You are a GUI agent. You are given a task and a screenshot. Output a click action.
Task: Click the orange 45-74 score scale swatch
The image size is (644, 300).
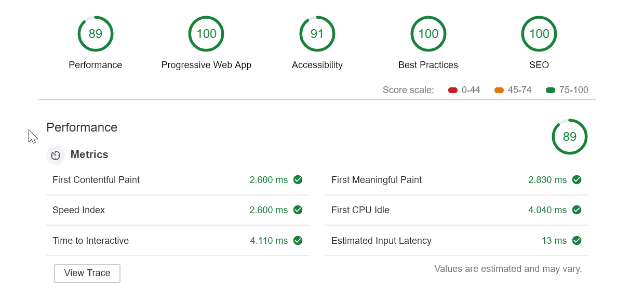pos(499,90)
